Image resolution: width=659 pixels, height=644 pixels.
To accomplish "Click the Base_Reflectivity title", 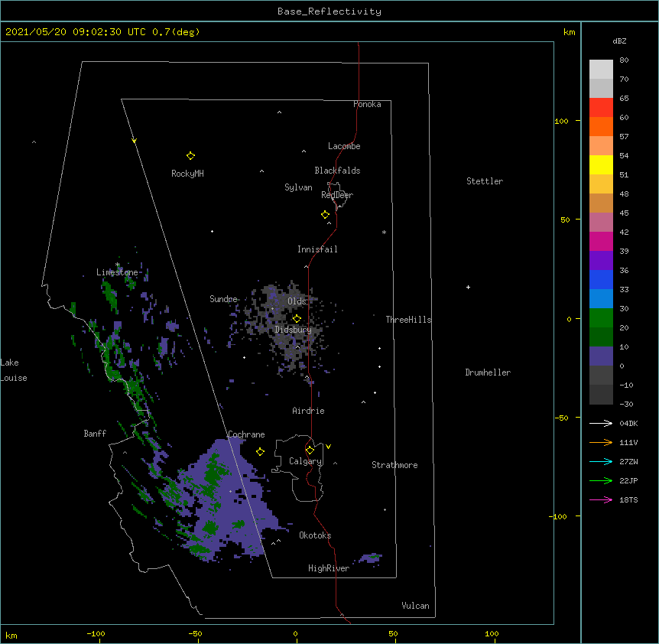I will 329,11.
